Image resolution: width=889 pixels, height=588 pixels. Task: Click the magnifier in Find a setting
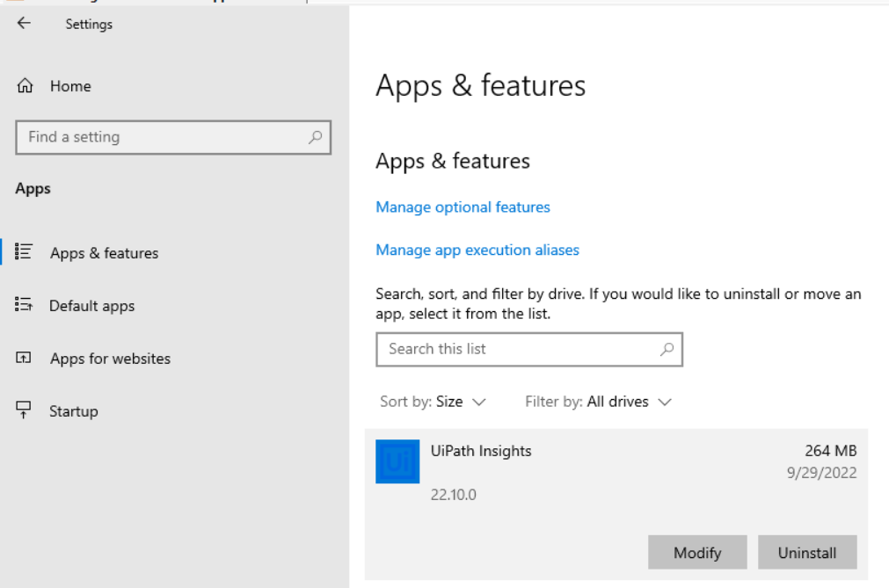[315, 137]
